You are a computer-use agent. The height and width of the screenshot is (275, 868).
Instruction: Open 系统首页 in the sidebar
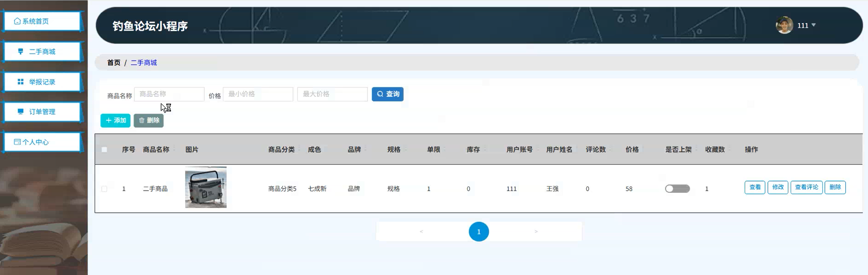pos(42,21)
